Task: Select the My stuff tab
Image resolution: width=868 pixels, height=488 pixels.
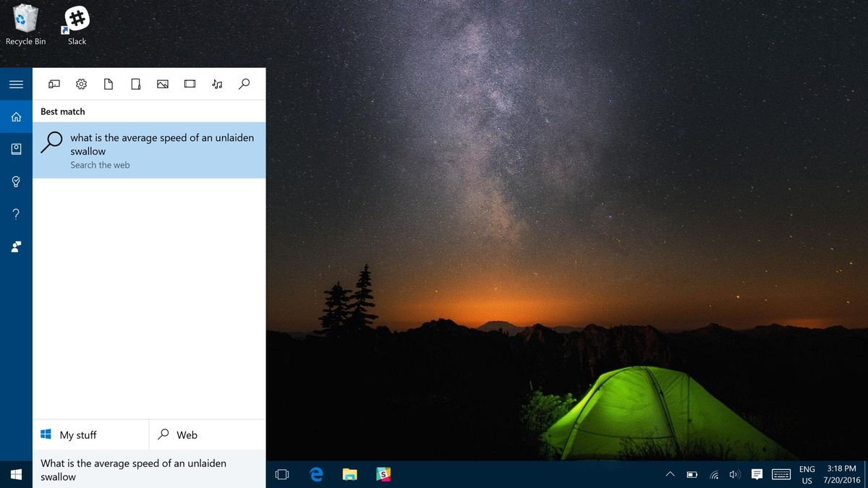Action: (x=76, y=435)
